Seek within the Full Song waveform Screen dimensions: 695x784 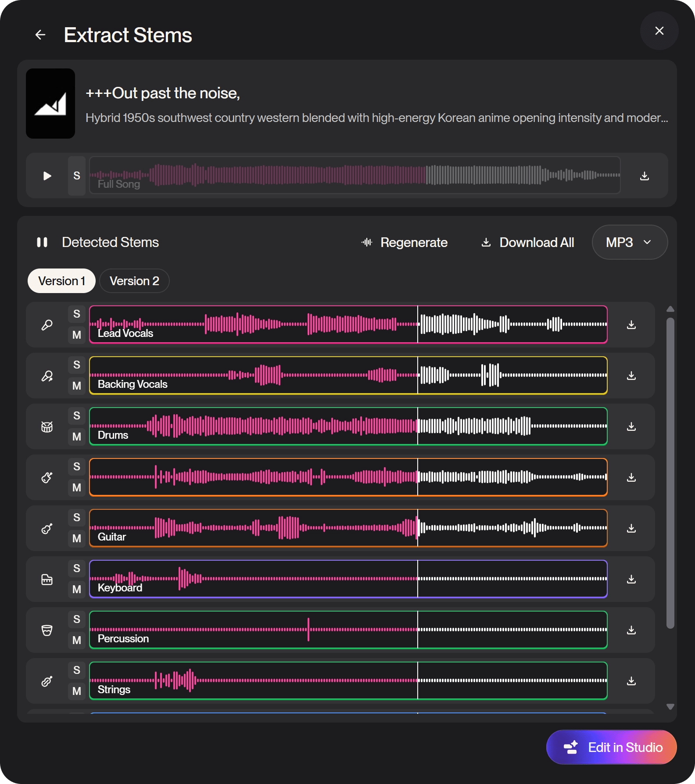point(355,175)
